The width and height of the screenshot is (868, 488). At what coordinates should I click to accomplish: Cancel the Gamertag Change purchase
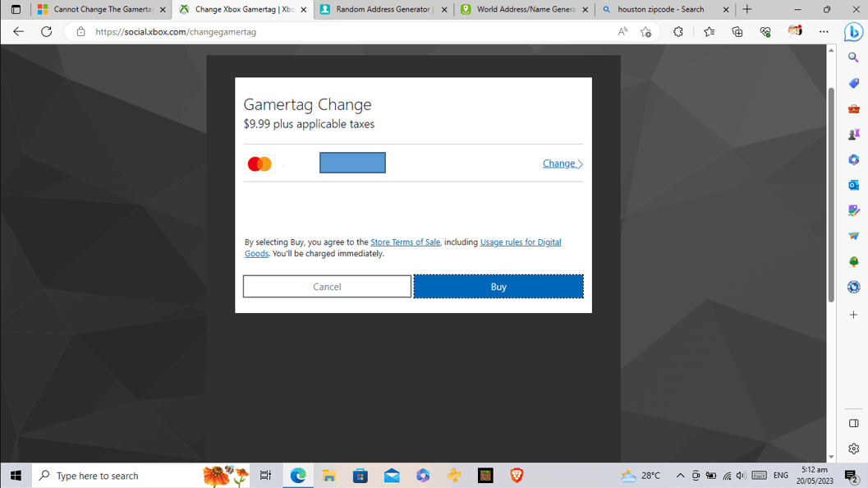327,287
